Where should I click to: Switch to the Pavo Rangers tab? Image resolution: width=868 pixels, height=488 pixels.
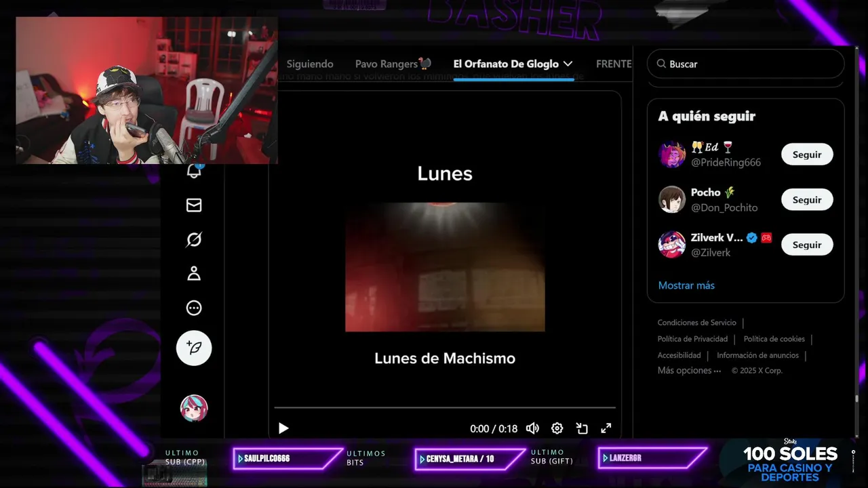[x=393, y=64]
